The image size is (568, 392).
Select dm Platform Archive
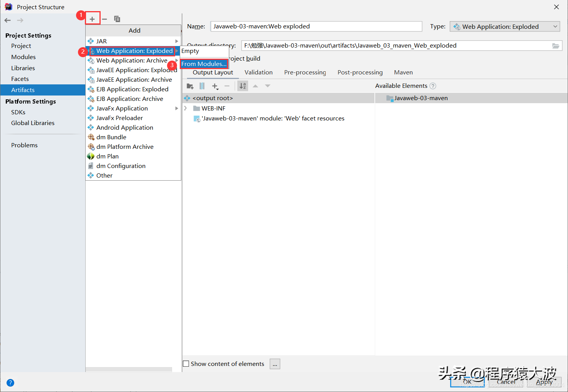coord(133,147)
